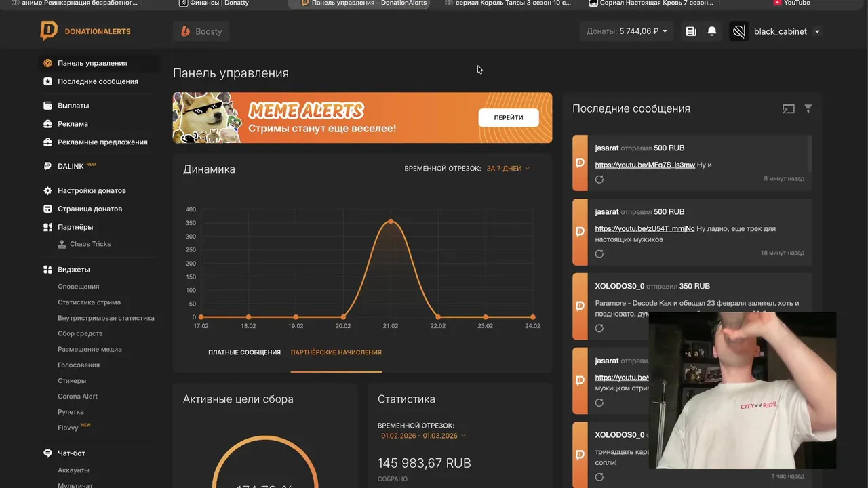Switch to the Финансы | Donatty browser tab
The width and height of the screenshot is (868, 488).
(214, 3)
